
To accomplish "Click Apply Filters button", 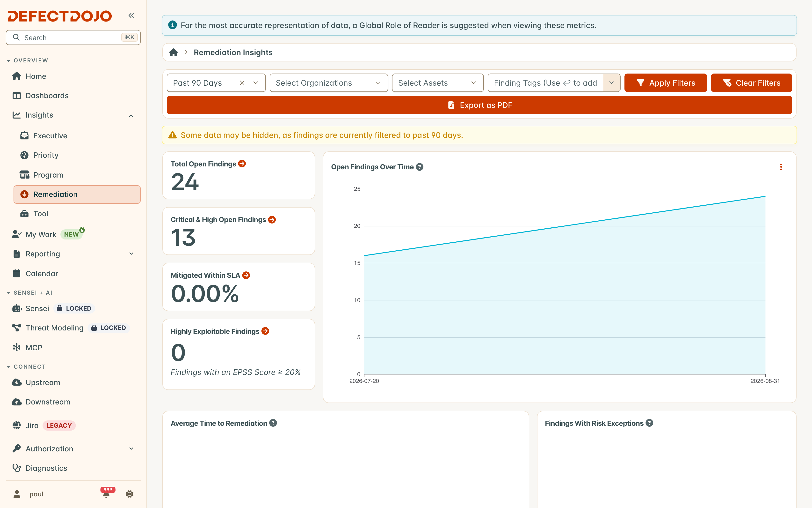I will coord(665,83).
